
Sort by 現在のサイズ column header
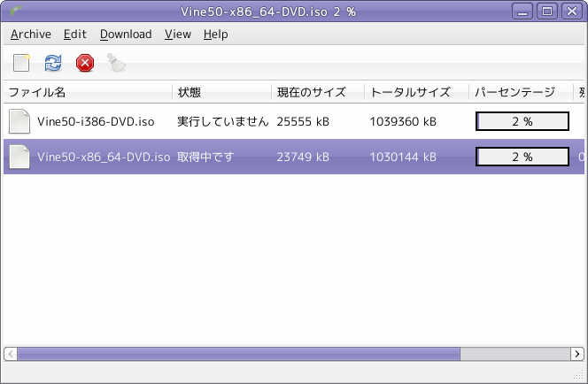pos(318,92)
